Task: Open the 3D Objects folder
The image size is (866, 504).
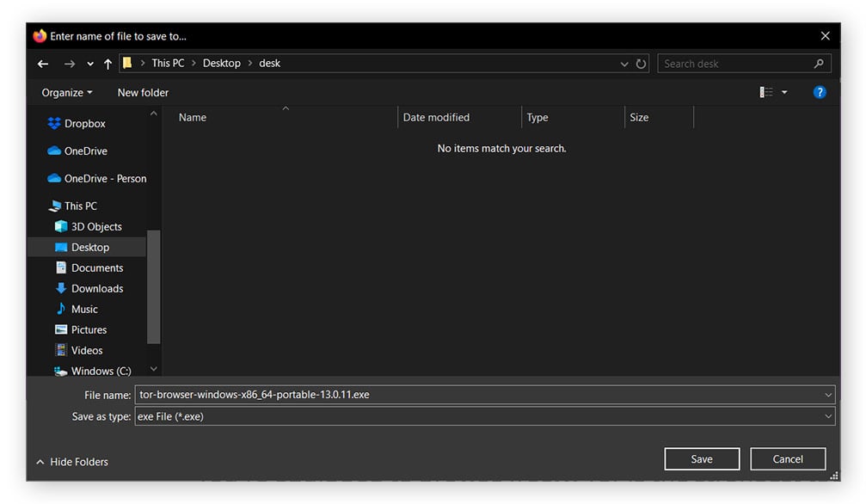Action: pyautogui.click(x=95, y=226)
